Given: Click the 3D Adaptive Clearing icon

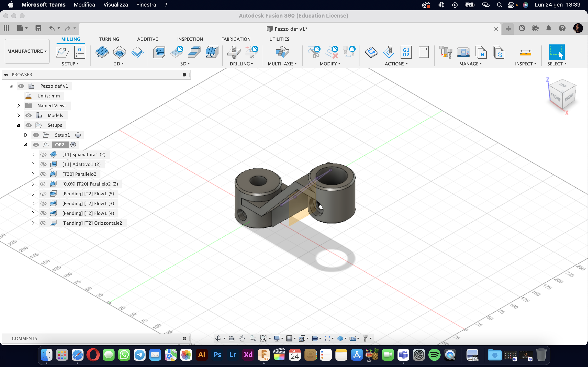Looking at the screenshot, I should pyautogui.click(x=159, y=52).
